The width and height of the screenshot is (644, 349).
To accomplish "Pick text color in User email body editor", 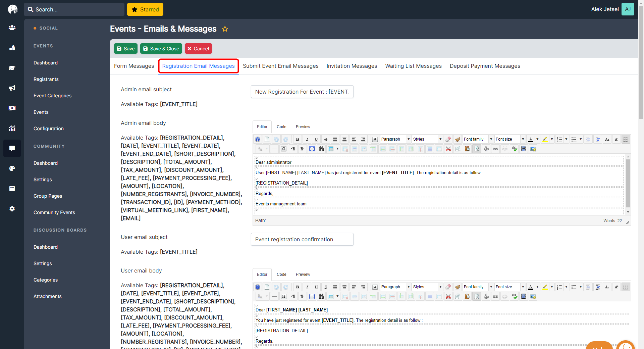I will point(531,287).
